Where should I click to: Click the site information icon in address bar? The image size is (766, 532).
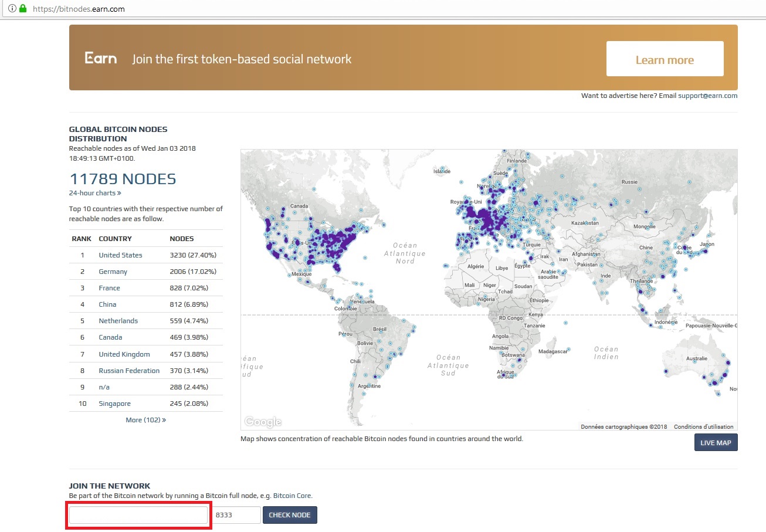[12, 9]
